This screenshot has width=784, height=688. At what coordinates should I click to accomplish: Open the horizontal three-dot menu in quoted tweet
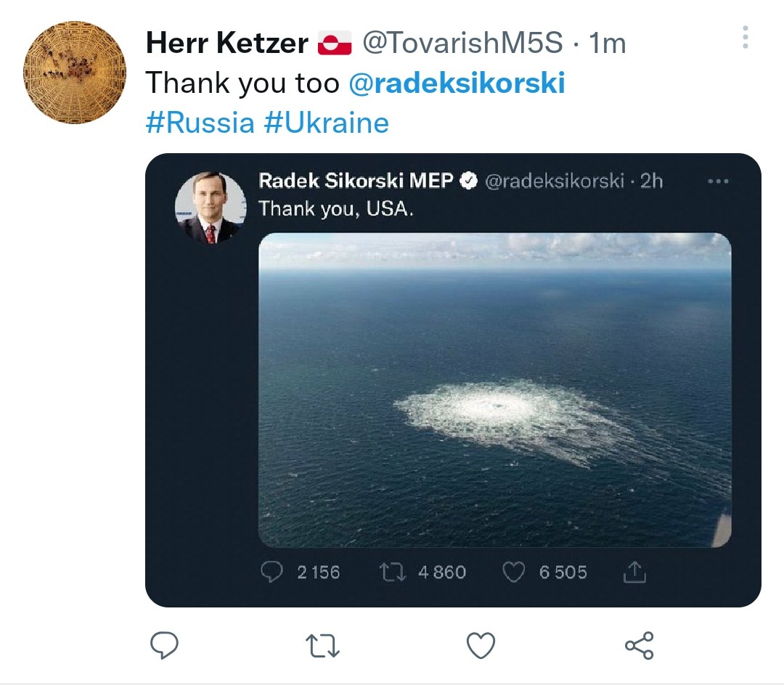pyautogui.click(x=716, y=181)
